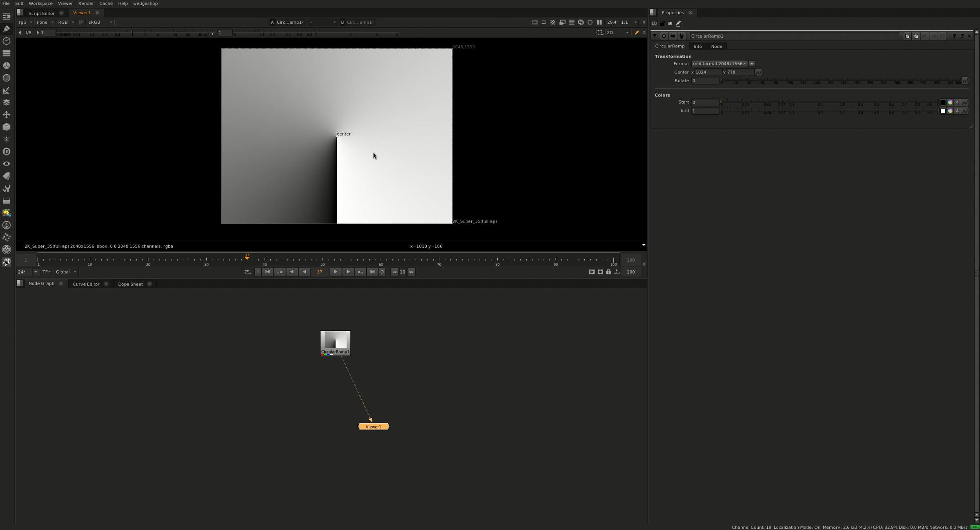Click the play forward button
Image resolution: width=980 pixels, height=530 pixels.
pyautogui.click(x=335, y=272)
